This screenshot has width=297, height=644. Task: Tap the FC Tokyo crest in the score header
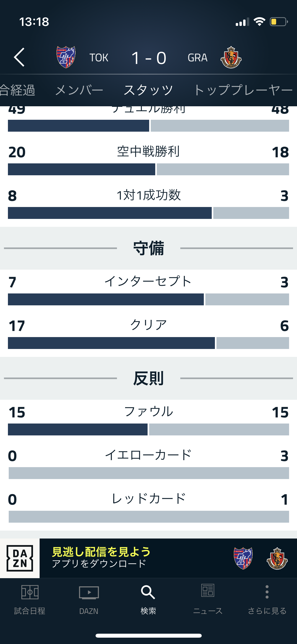(x=66, y=57)
